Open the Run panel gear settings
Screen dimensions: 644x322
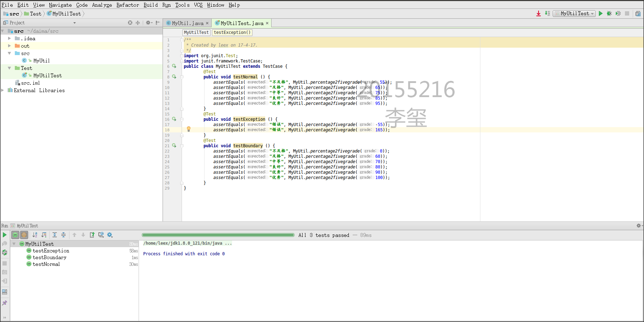pyautogui.click(x=639, y=226)
